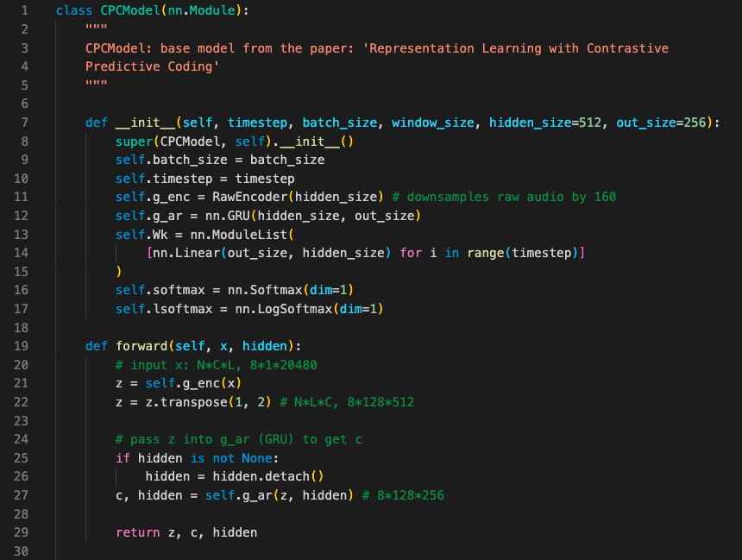Image resolution: width=742 pixels, height=560 pixels.
Task: Click the 'forward' method name
Action: tap(141, 346)
